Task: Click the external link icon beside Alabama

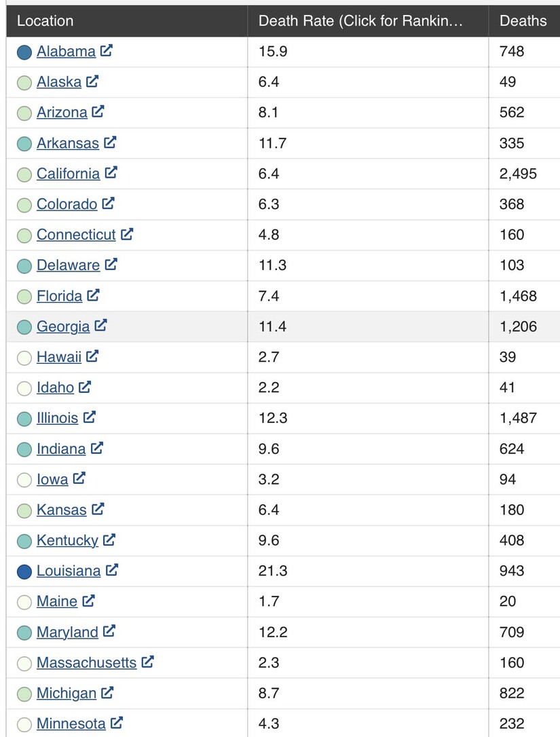Action: point(106,50)
